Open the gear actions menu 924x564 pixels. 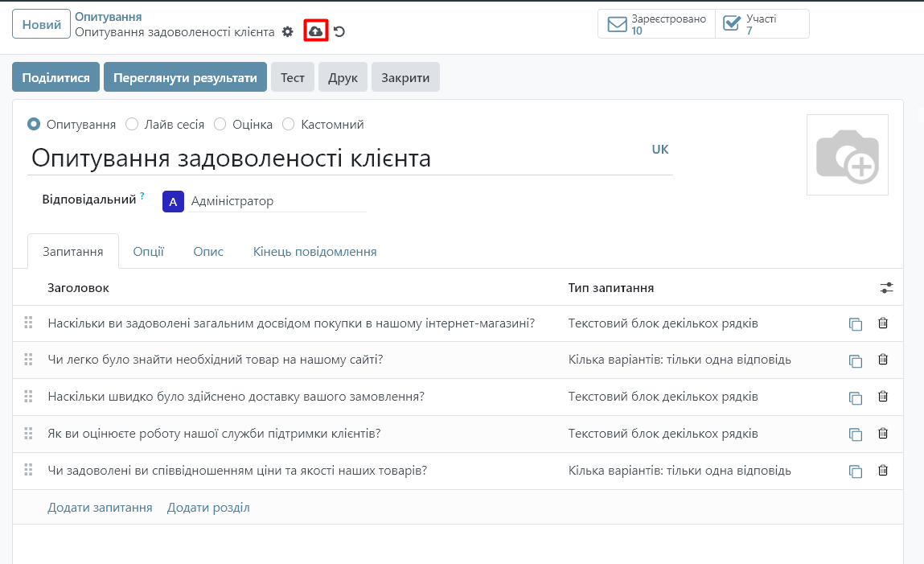tap(288, 31)
